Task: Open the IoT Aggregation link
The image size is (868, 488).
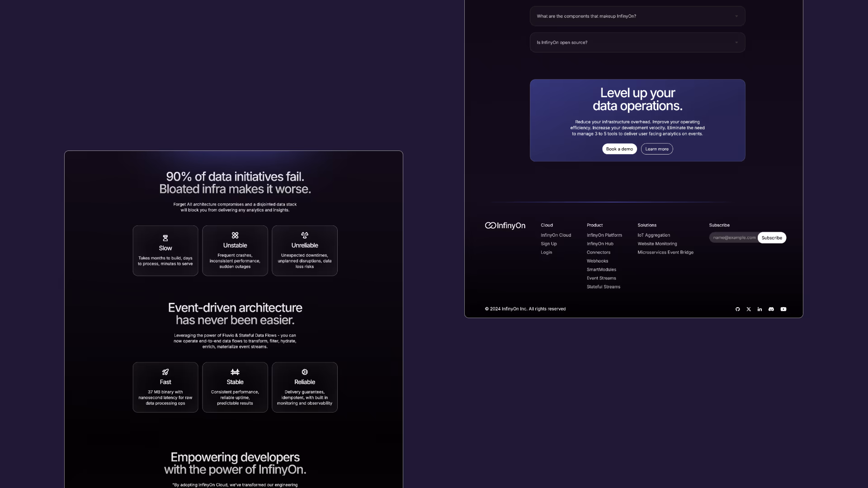Action: click(x=654, y=235)
